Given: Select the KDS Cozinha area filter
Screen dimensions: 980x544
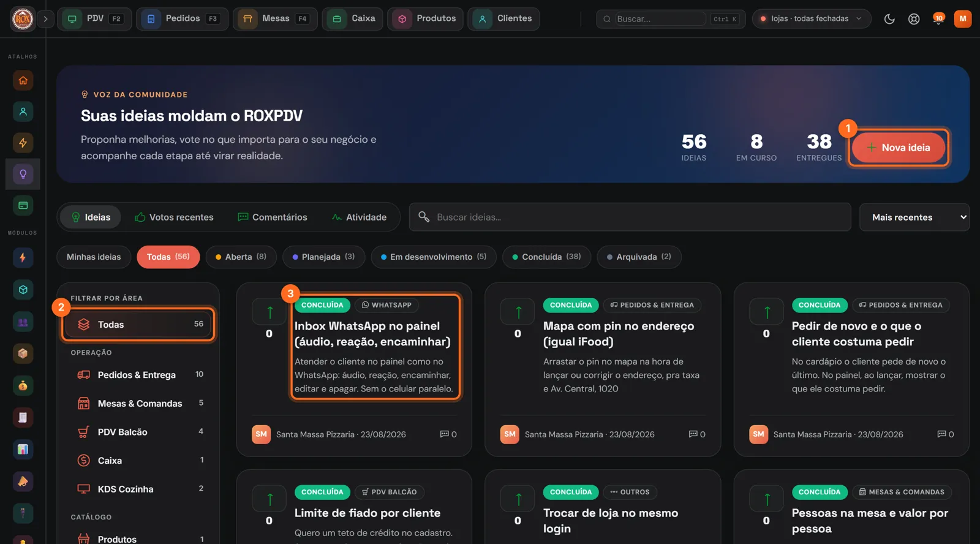Looking at the screenshot, I should (139, 489).
